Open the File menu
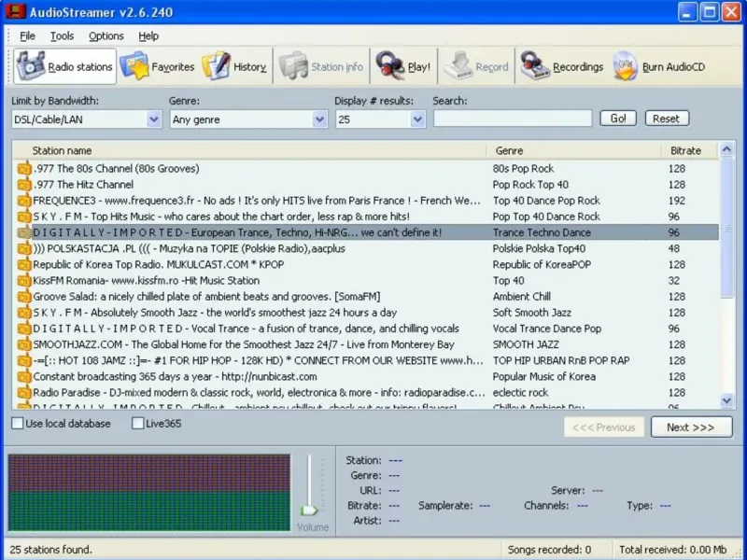This screenshot has width=747, height=560. [x=27, y=36]
